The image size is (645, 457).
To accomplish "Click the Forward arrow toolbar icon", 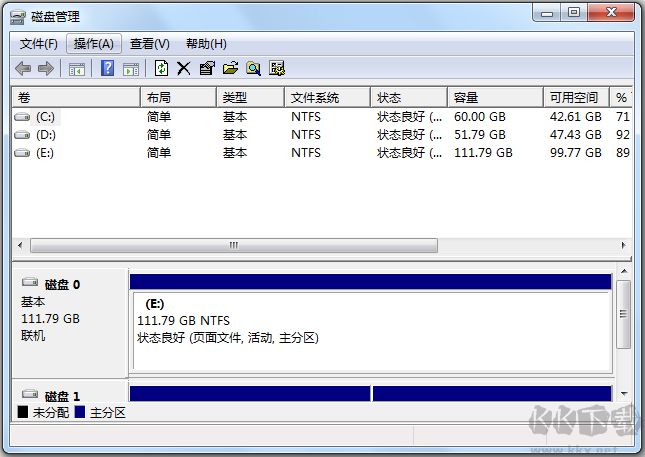I will tap(46, 68).
